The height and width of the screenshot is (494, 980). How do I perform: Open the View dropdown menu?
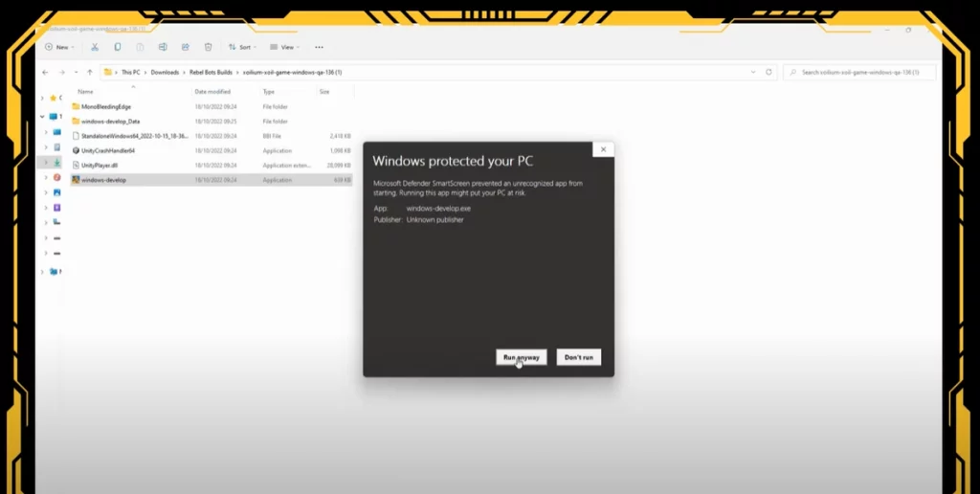284,47
